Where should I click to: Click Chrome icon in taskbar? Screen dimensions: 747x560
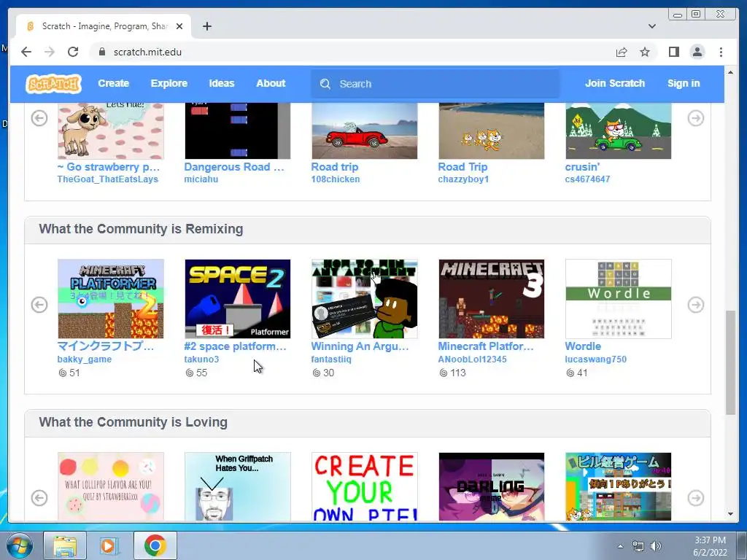[155, 546]
